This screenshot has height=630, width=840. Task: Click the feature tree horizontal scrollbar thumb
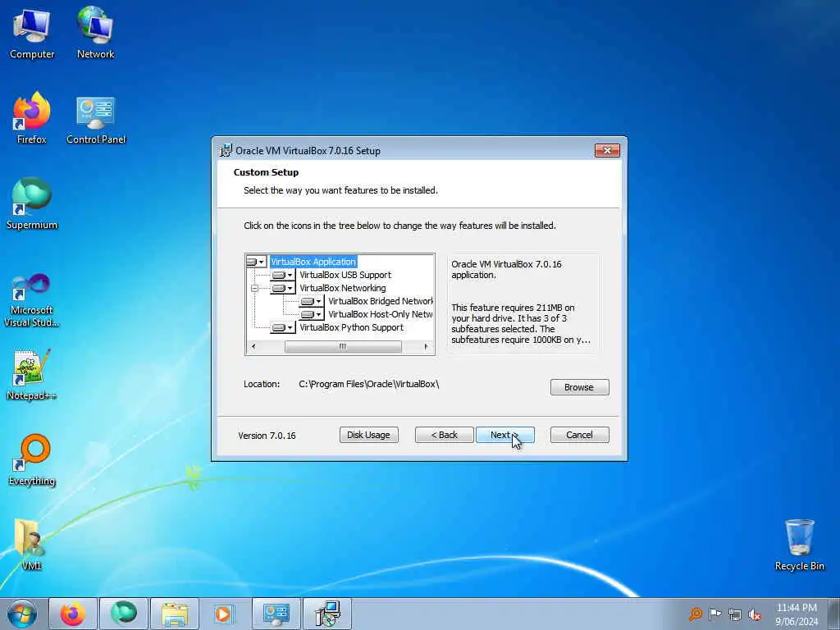[343, 347]
